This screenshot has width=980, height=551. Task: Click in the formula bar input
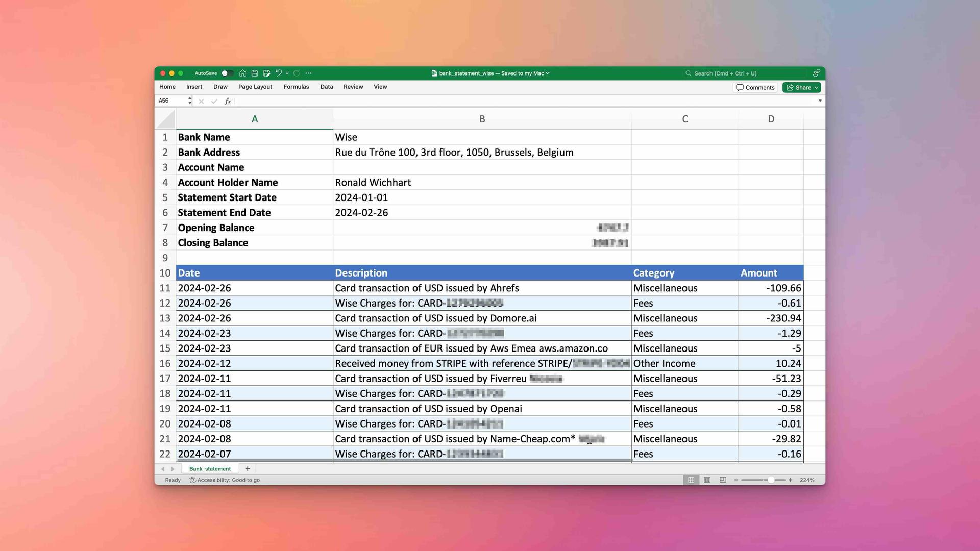tap(526, 101)
